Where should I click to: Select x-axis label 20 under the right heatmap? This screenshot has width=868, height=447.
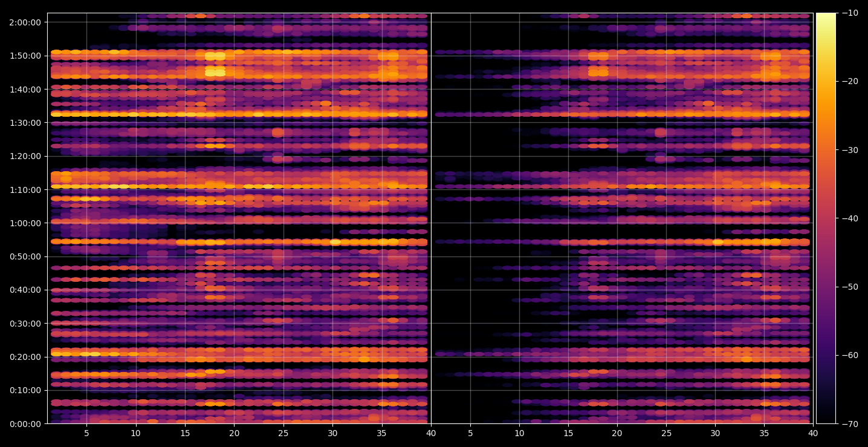[617, 433]
